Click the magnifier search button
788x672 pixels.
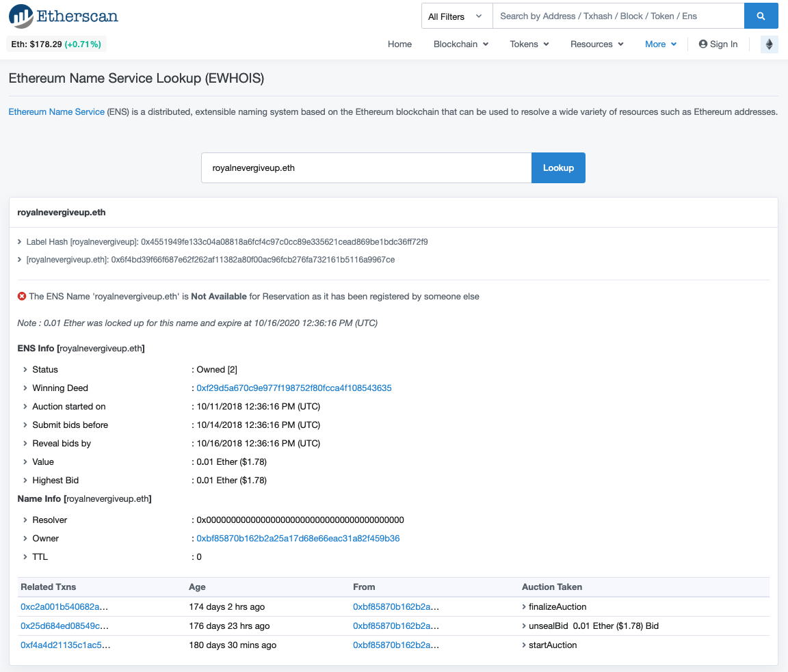point(761,16)
